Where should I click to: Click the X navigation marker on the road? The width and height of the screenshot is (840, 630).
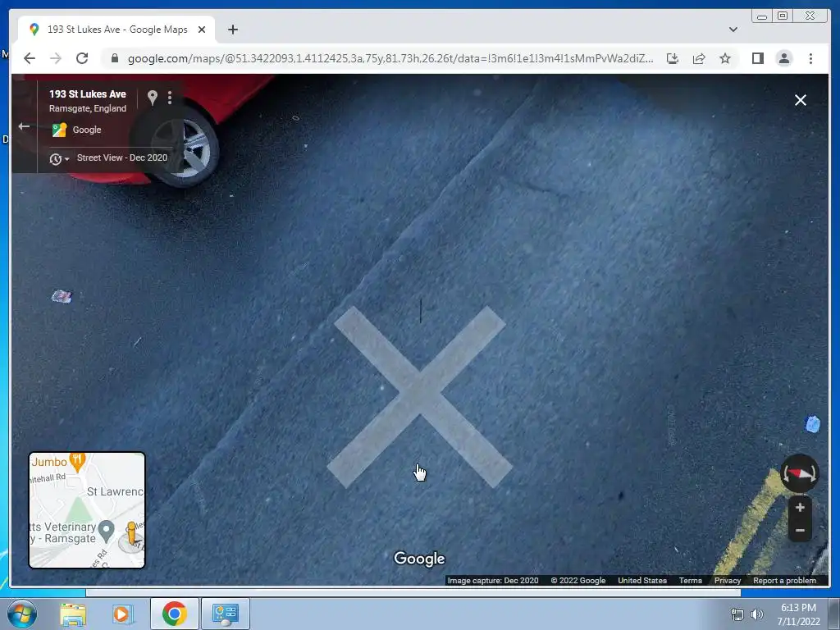point(419,397)
